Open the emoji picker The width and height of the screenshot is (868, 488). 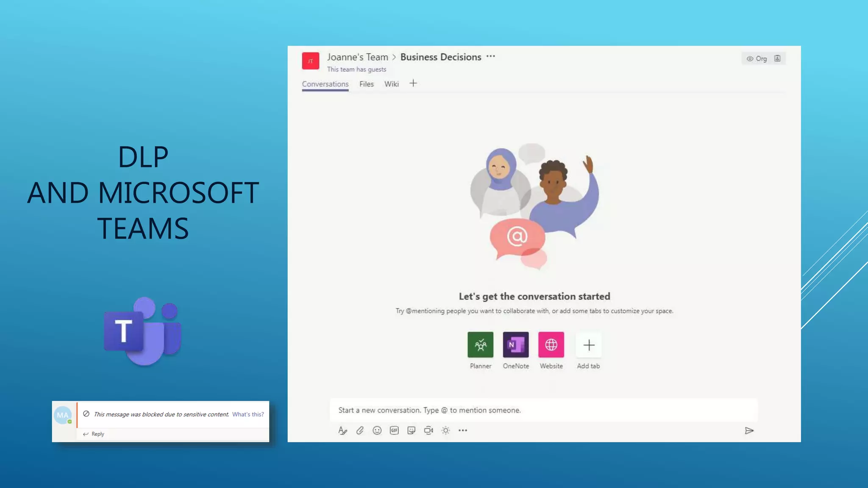coord(377,430)
